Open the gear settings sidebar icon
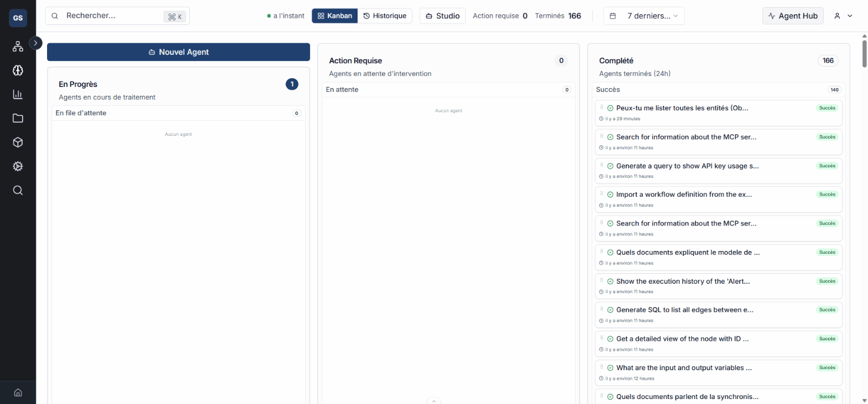 click(18, 166)
